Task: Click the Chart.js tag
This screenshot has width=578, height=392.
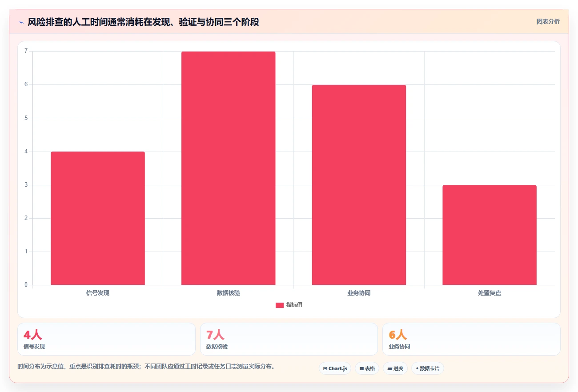Action: click(x=335, y=368)
